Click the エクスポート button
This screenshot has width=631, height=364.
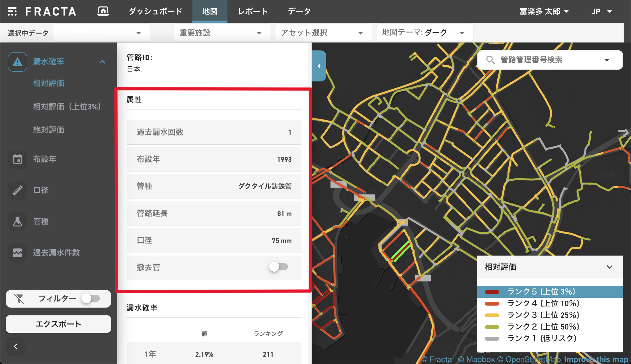pyautogui.click(x=58, y=324)
